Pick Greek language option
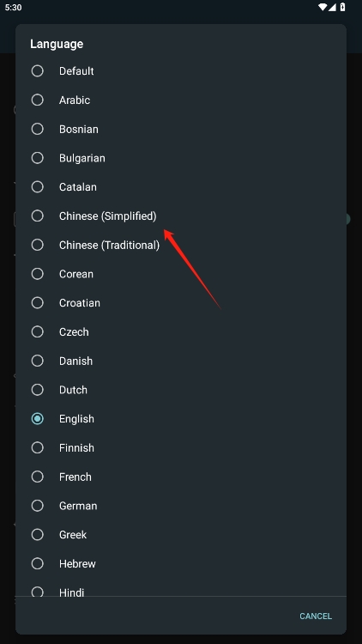362x644 pixels. click(181, 535)
